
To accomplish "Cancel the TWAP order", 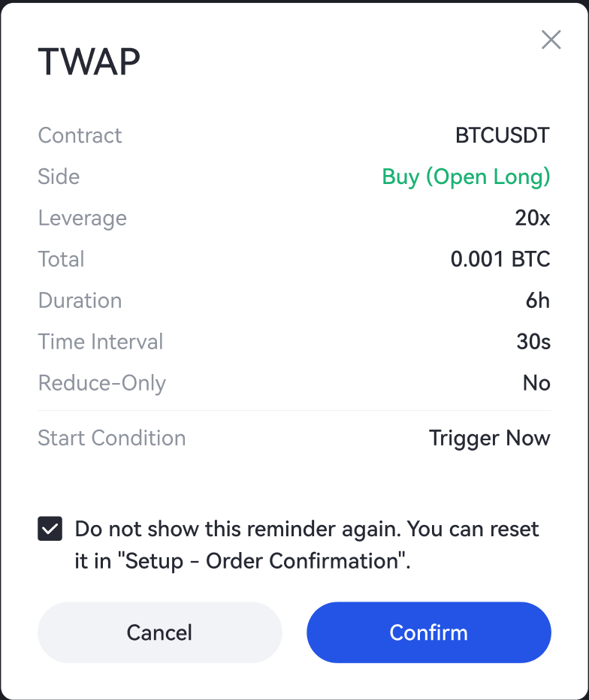I will tap(159, 632).
